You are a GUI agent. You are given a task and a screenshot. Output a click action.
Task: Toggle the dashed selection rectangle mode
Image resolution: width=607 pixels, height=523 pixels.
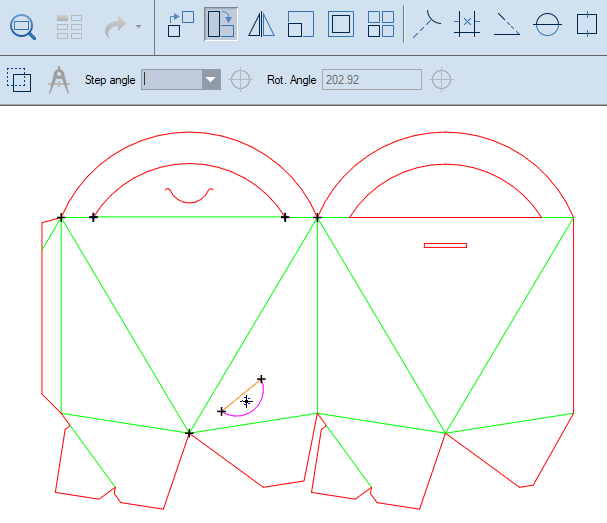pos(18,79)
